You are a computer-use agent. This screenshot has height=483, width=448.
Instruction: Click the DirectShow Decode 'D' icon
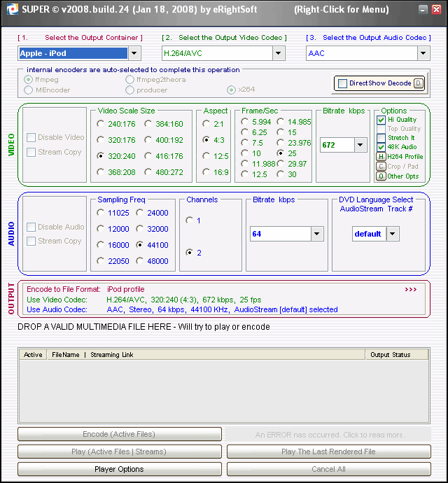click(418, 83)
